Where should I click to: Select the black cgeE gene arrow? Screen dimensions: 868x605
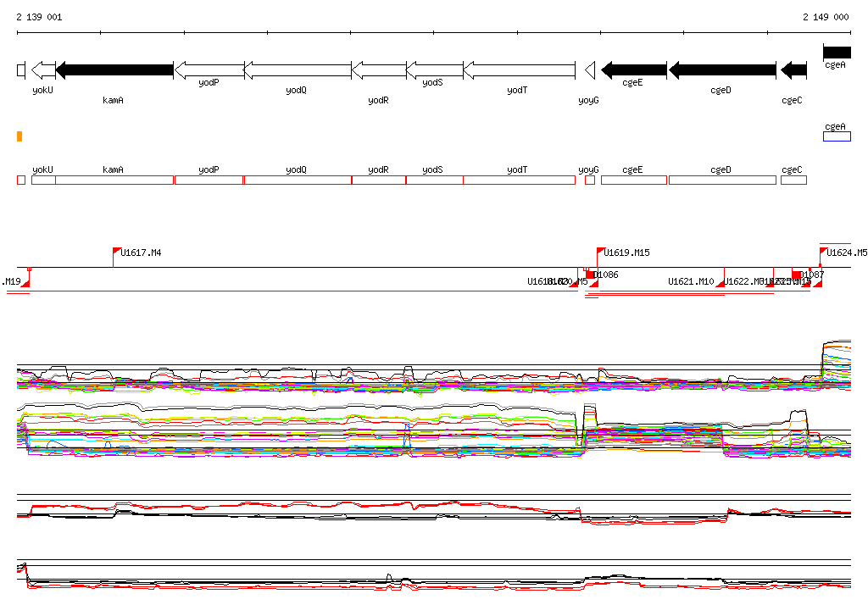click(x=634, y=69)
